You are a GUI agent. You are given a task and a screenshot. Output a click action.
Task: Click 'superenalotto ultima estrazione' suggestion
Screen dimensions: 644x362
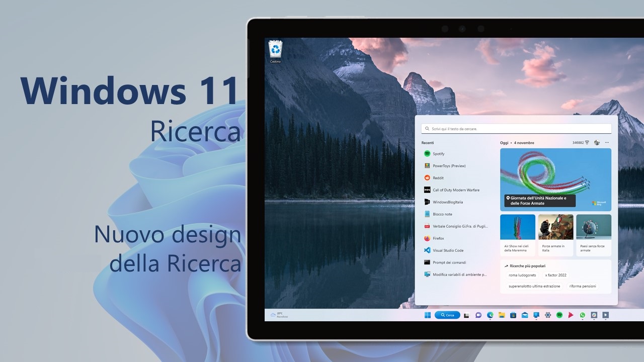[x=534, y=286]
